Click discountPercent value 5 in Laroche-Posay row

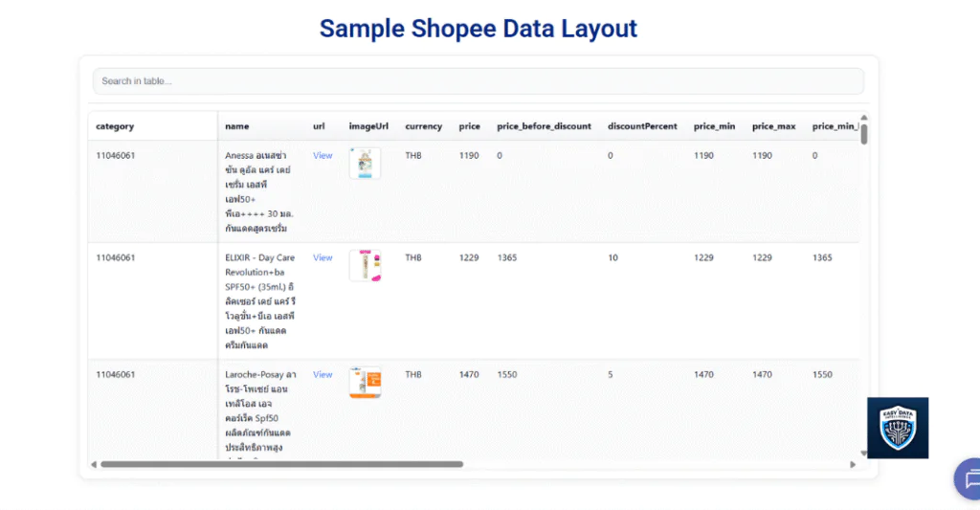610,374
